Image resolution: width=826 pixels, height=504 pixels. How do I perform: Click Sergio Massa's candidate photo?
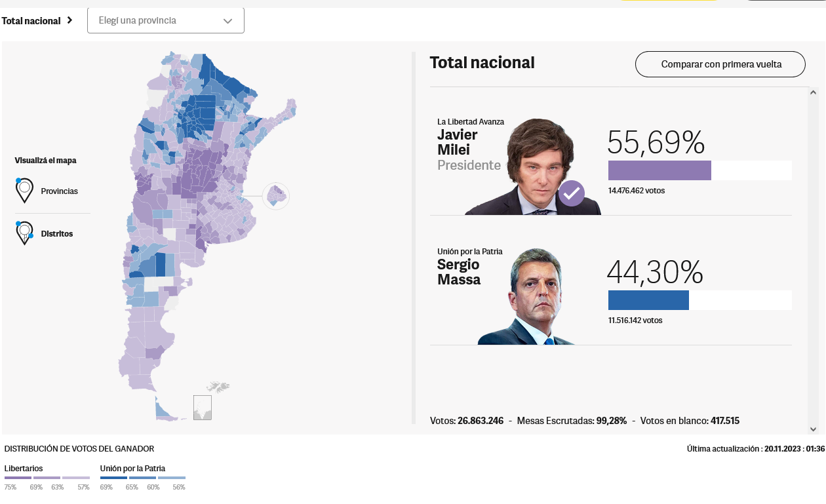point(527,296)
